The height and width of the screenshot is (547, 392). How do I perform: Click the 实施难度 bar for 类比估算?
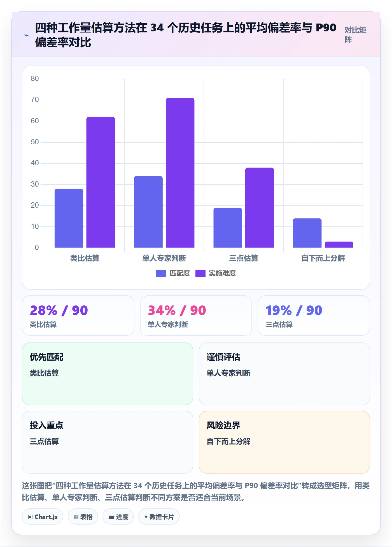[x=101, y=182]
